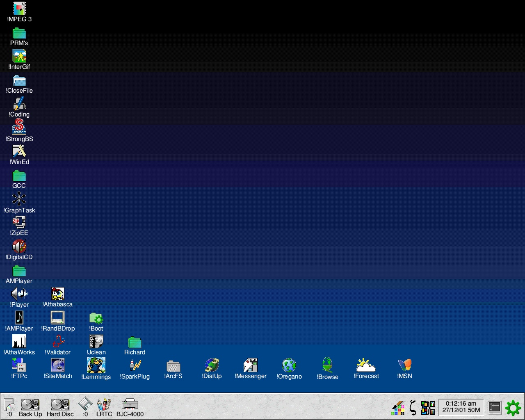Click the zeta-shaped squiggle iconbar icon
The image size is (525, 420).
(x=413, y=408)
